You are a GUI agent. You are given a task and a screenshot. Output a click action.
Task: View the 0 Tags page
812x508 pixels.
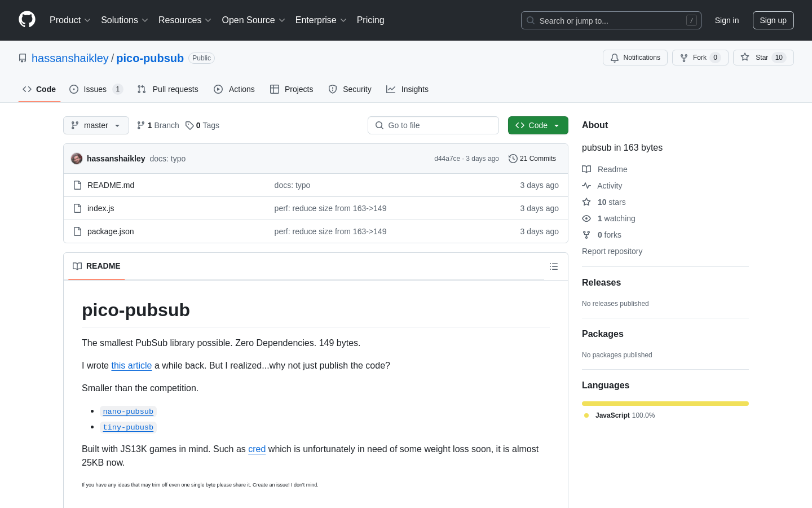(202, 125)
